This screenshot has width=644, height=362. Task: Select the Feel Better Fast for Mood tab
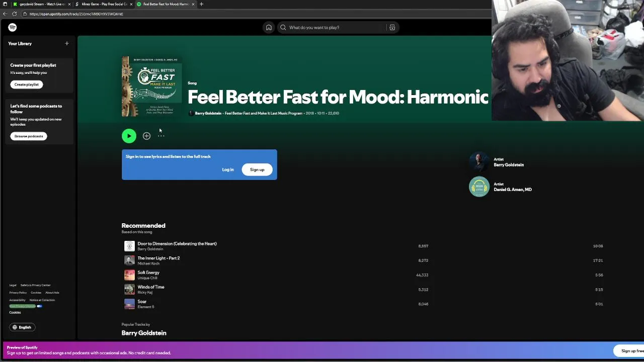166,4
